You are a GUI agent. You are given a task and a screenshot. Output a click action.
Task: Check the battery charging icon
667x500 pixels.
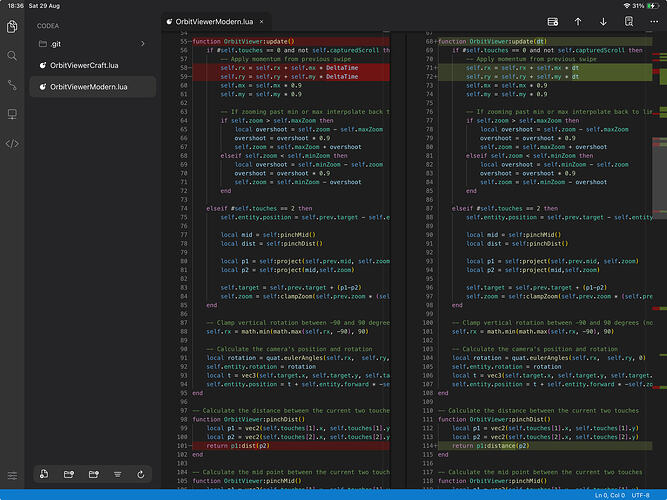(x=652, y=6)
